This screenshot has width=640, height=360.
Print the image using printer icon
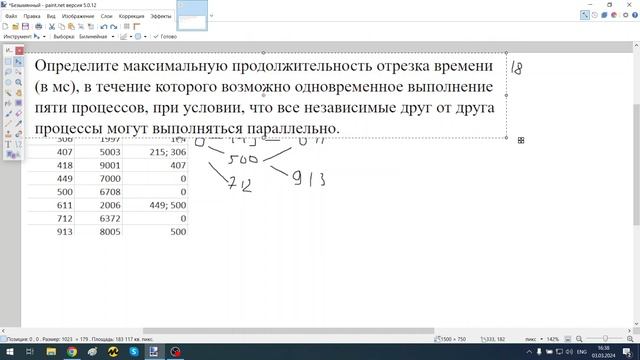(38, 27)
